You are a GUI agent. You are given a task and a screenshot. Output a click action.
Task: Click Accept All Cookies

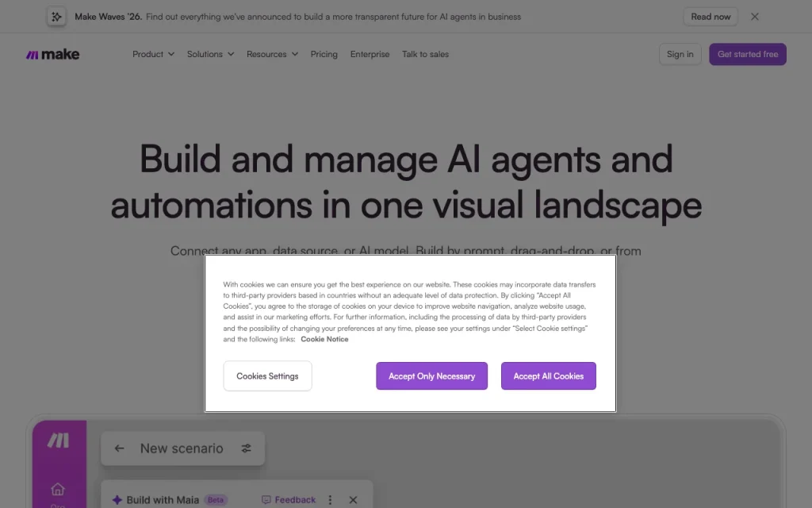pyautogui.click(x=549, y=375)
